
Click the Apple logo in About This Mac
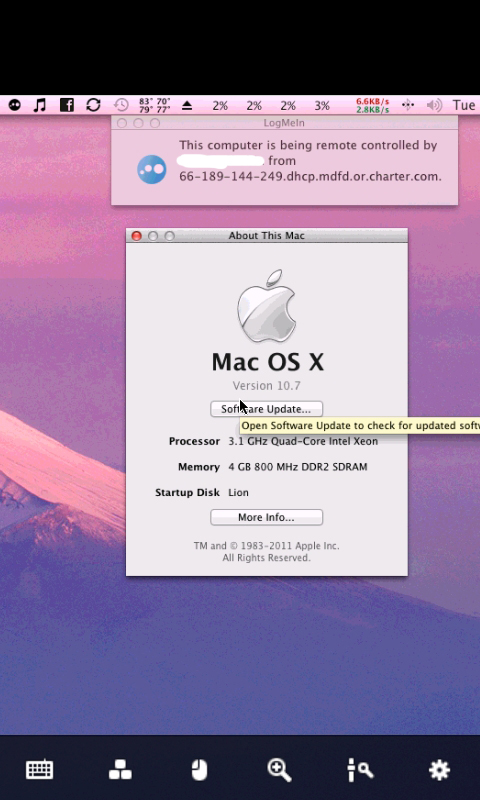[x=266, y=306]
